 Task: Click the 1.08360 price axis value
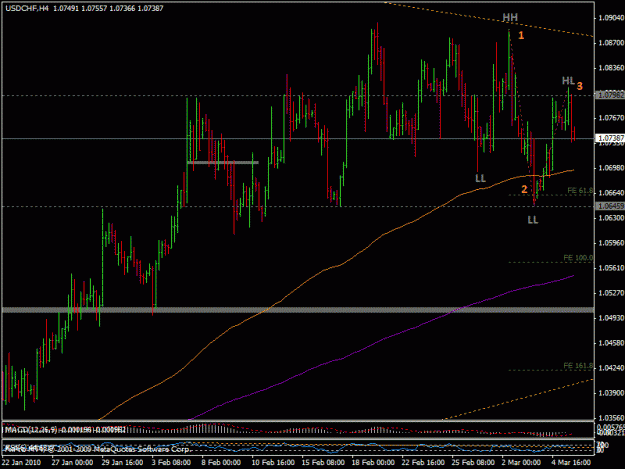coord(611,68)
